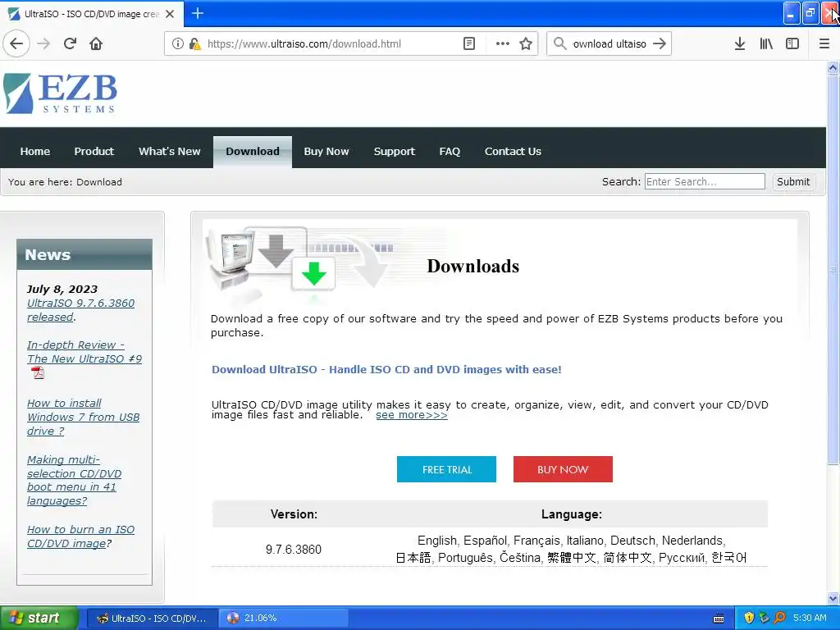Submit search with the arrow button
Screen dimensions: 840x630
(x=660, y=44)
